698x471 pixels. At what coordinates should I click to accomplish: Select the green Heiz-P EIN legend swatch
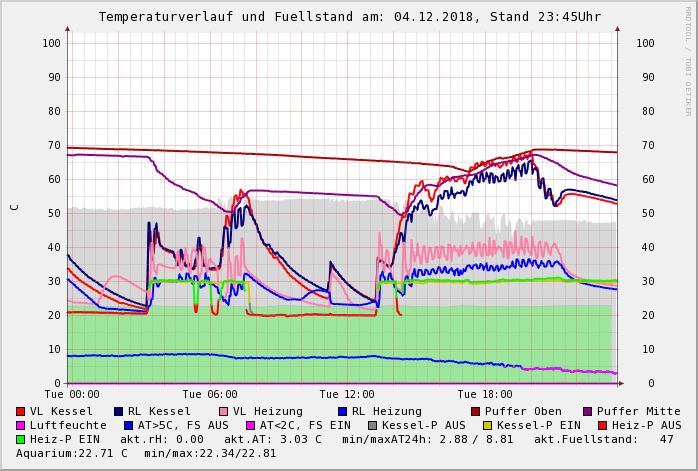click(21, 439)
